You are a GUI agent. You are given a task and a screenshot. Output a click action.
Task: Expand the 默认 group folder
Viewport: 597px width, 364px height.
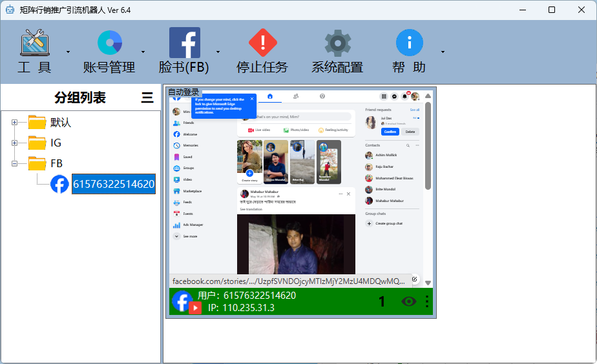pyautogui.click(x=14, y=123)
